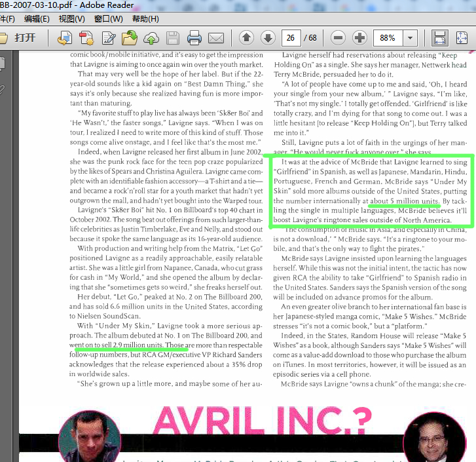
Task: Open the 窗口(W) menu
Action: click(109, 19)
